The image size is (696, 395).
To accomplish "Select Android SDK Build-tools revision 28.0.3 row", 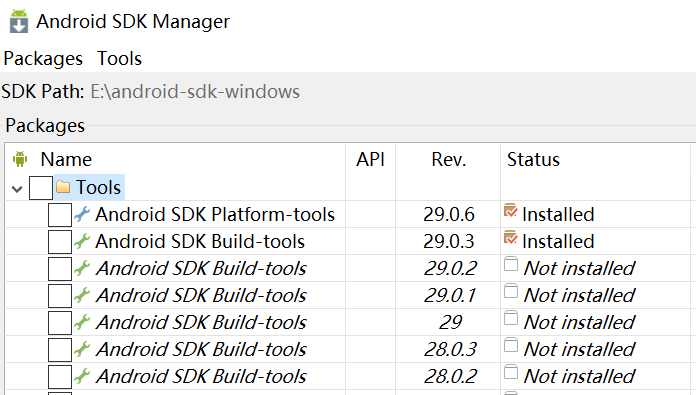I will tap(201, 350).
